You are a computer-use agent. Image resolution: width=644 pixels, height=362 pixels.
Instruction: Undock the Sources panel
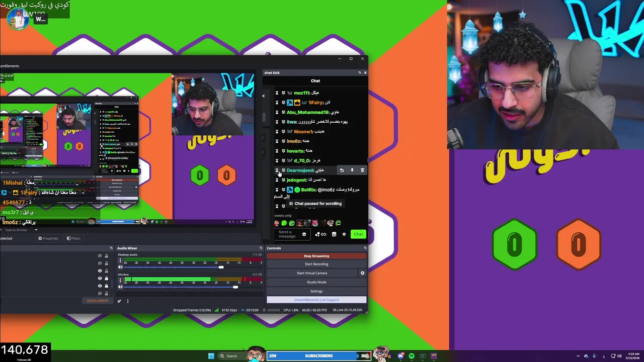coord(111,248)
